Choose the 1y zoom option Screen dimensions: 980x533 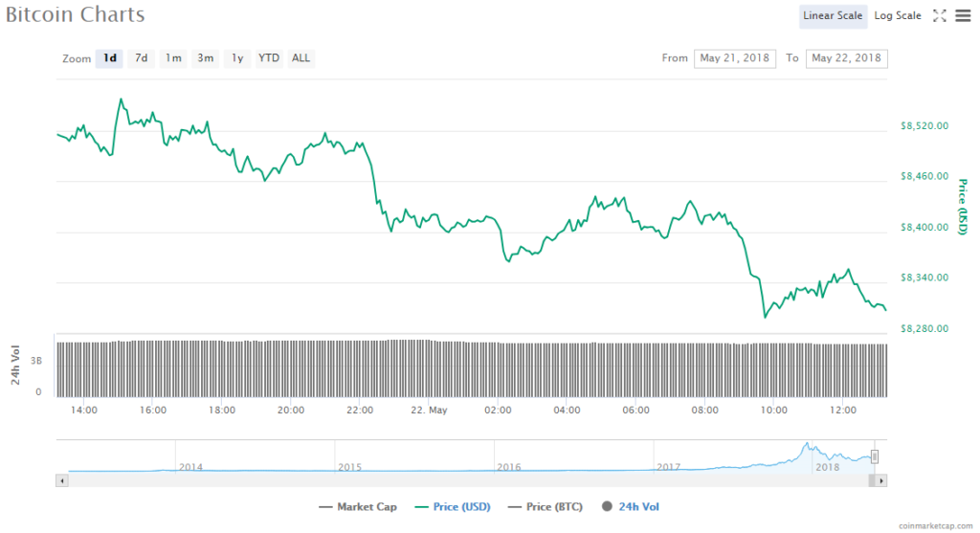[x=236, y=58]
